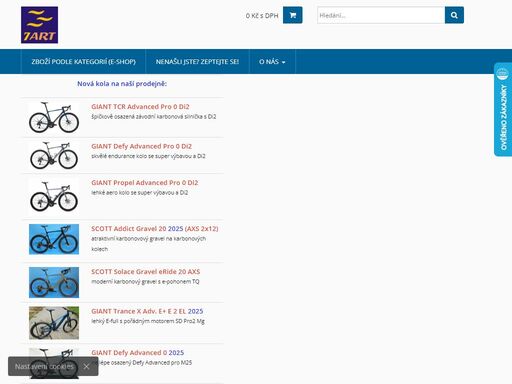Close the cookies settings bar
The height and width of the screenshot is (384, 512).
[x=86, y=366]
